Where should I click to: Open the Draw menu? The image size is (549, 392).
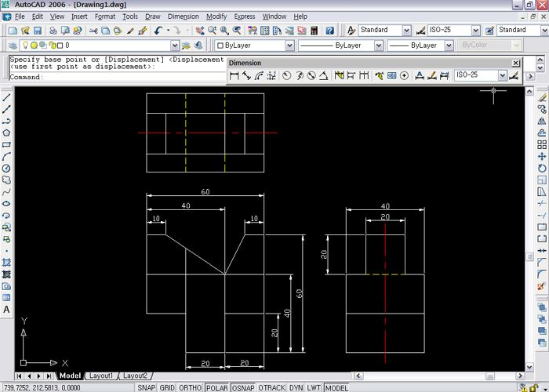153,16
